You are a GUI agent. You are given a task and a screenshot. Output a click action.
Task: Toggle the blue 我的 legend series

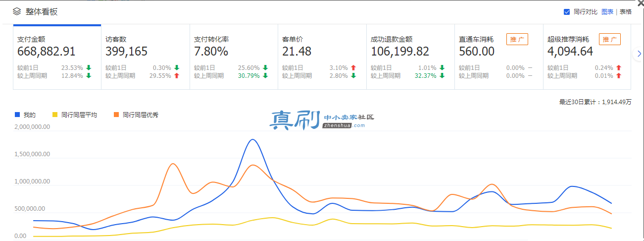(x=25, y=115)
